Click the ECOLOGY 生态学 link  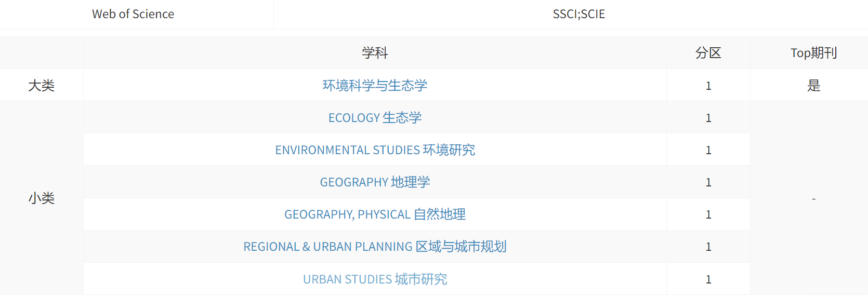pyautogui.click(x=375, y=118)
